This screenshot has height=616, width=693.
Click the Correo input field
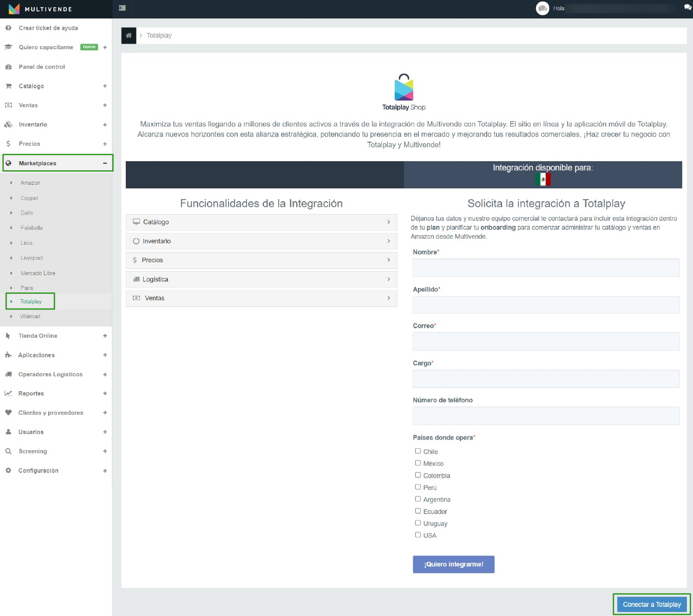click(x=546, y=341)
